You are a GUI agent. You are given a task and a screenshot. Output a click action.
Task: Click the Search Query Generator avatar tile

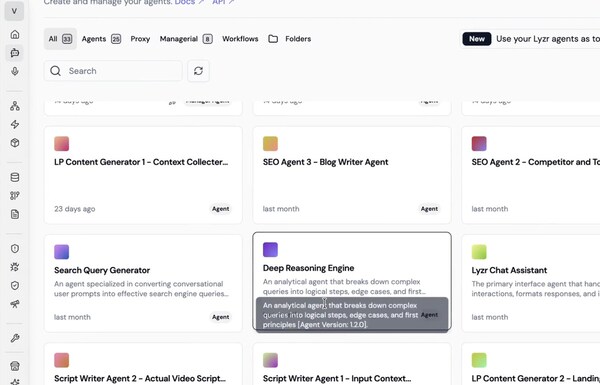pyautogui.click(x=62, y=252)
